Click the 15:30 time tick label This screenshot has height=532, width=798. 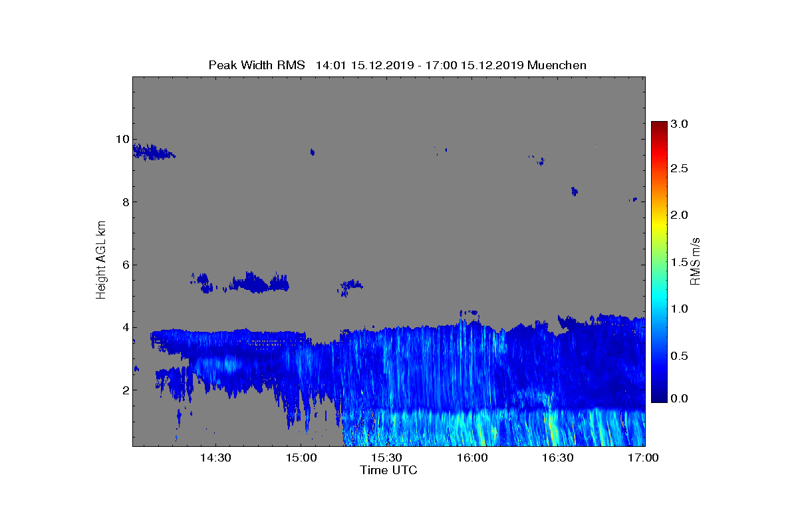386,458
